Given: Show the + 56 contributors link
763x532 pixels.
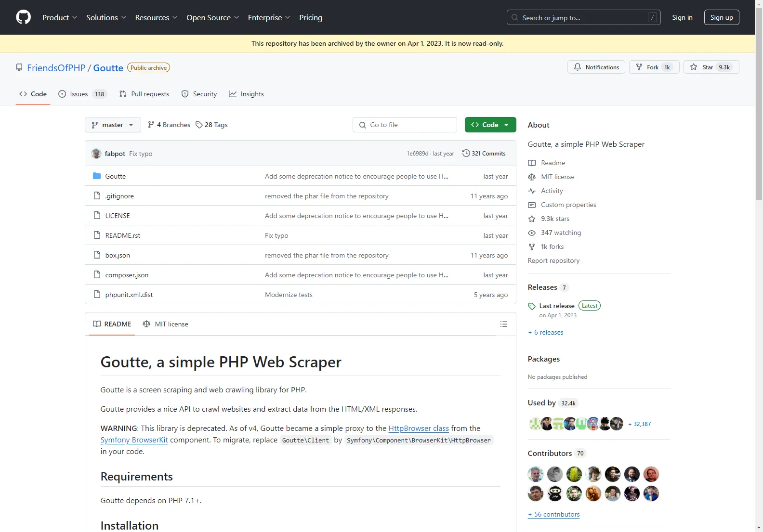Looking at the screenshot, I should 553,514.
